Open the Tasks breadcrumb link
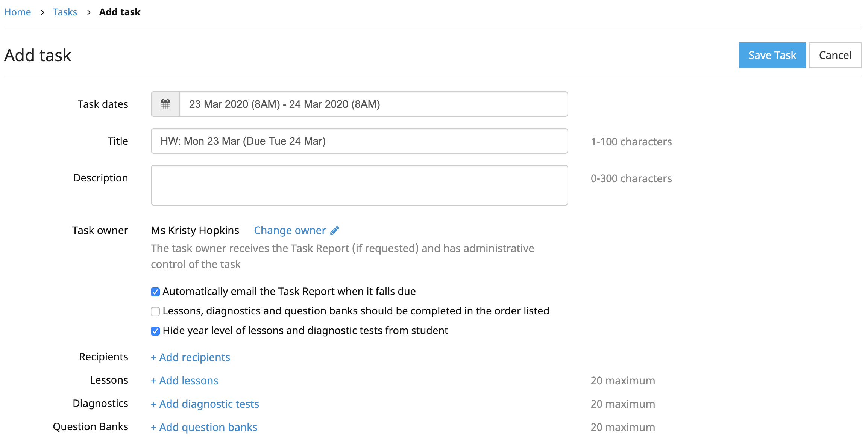This screenshot has height=446, width=868. tap(65, 12)
